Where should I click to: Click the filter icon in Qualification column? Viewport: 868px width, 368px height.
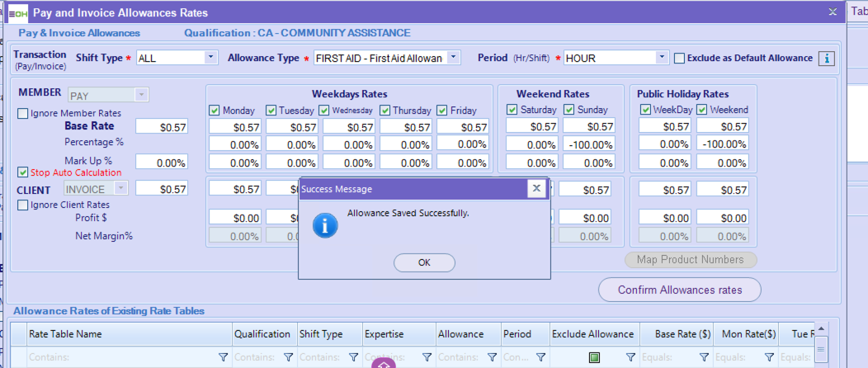288,357
